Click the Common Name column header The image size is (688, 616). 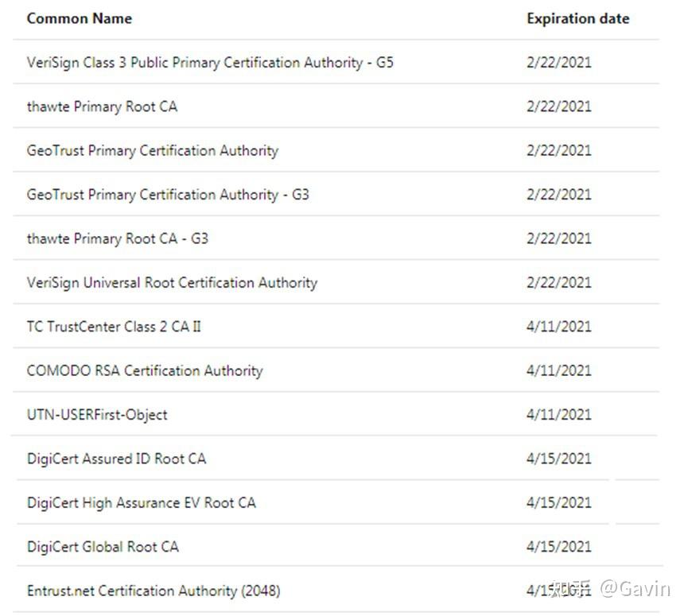tap(80, 18)
